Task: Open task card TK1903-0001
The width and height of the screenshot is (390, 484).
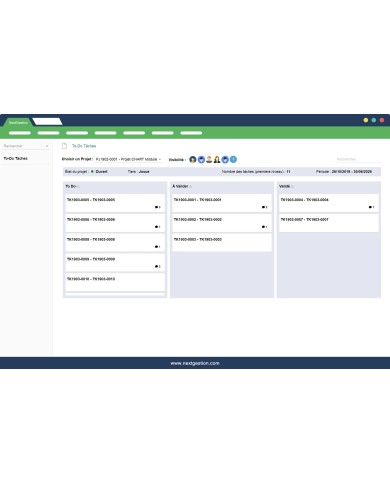Action: pos(222,203)
